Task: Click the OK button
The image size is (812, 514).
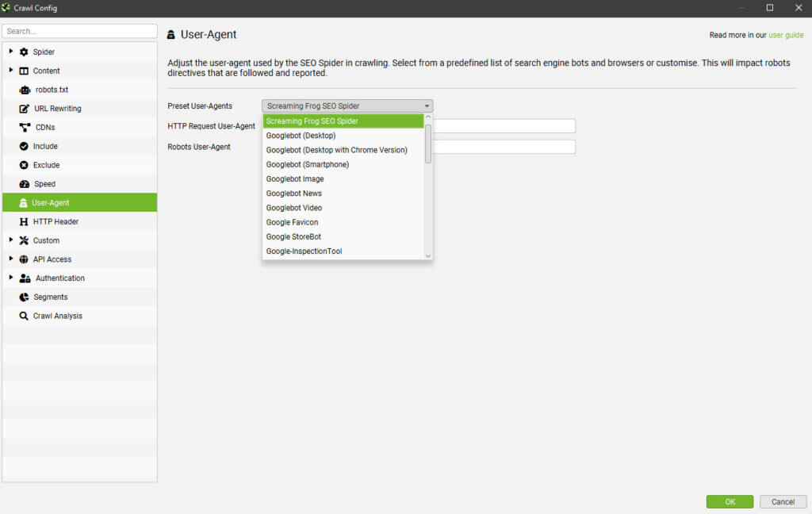Action: tap(730, 501)
